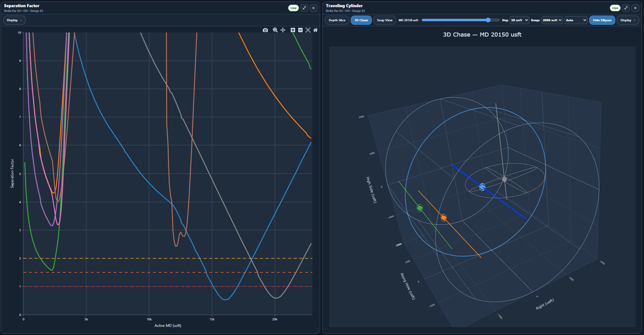Click the 'High Side (usft)' axis label
644x335 pixels.
tap(371, 190)
